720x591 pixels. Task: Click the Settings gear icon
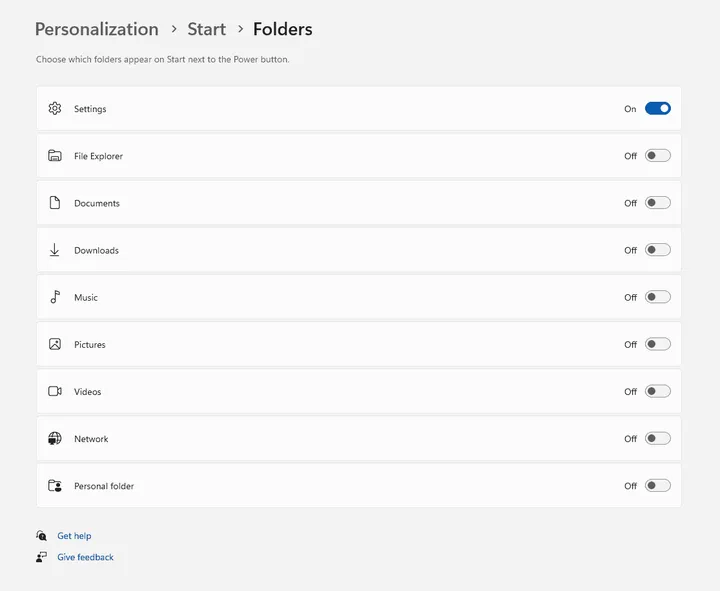click(x=55, y=109)
